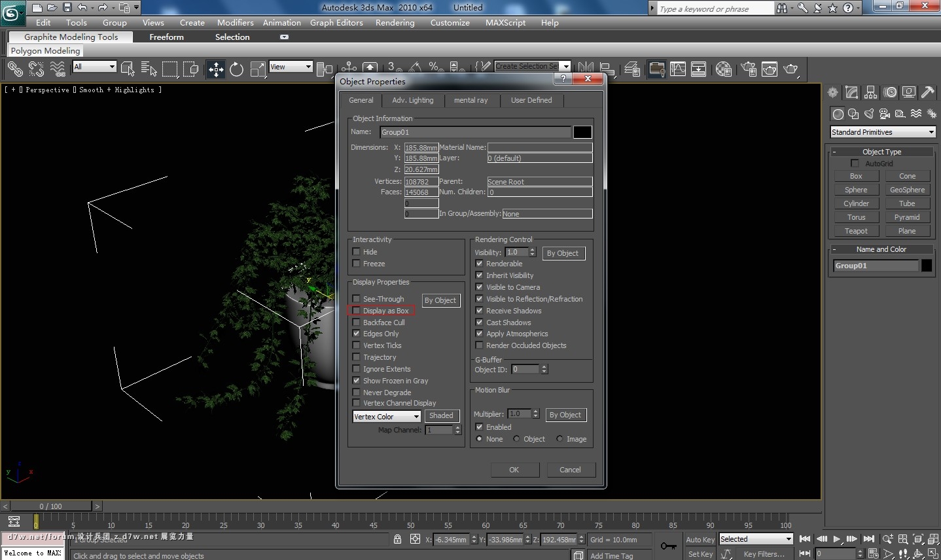The width and height of the screenshot is (941, 560).
Task: Toggle the Backface Cull checkbox
Action: pyautogui.click(x=356, y=323)
